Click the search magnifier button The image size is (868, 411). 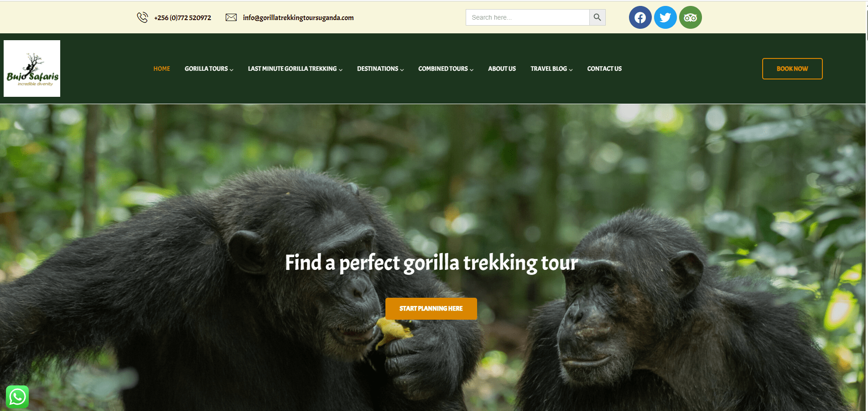coord(597,17)
